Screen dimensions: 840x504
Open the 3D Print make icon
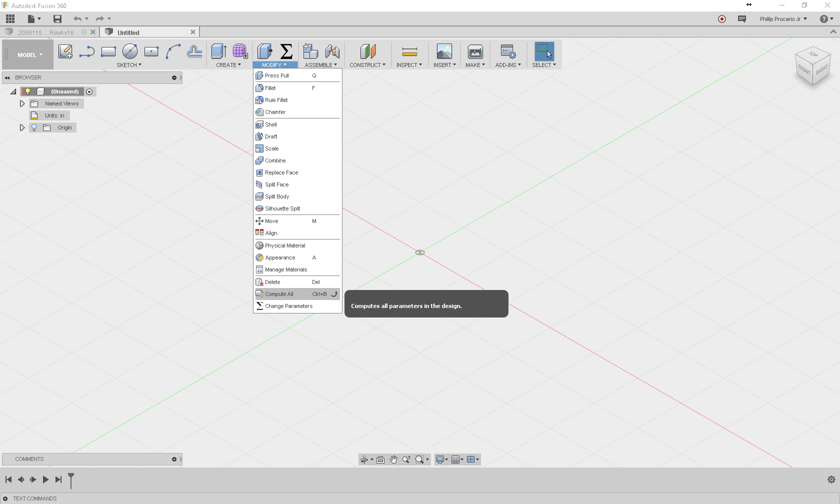click(x=475, y=51)
